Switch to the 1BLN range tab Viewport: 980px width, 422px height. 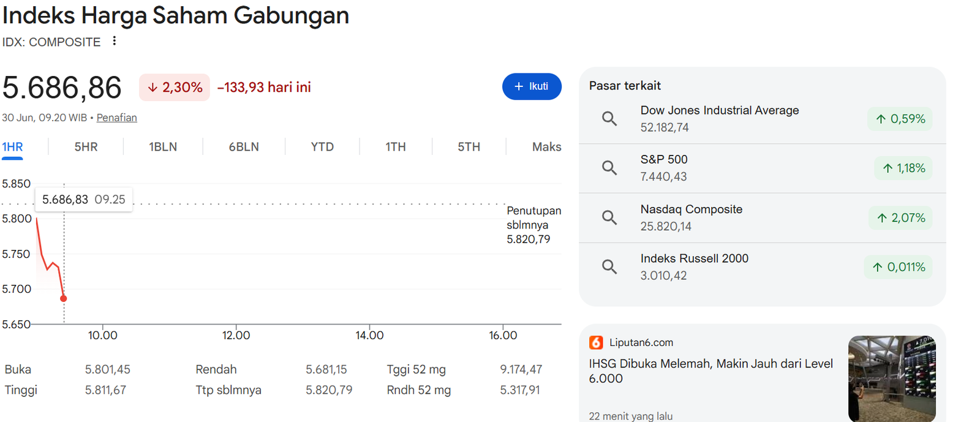[163, 147]
